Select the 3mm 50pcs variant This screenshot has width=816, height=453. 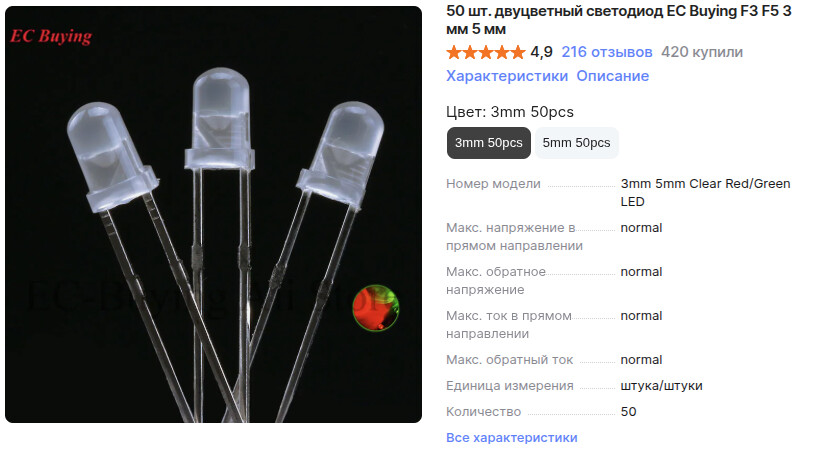pos(488,143)
